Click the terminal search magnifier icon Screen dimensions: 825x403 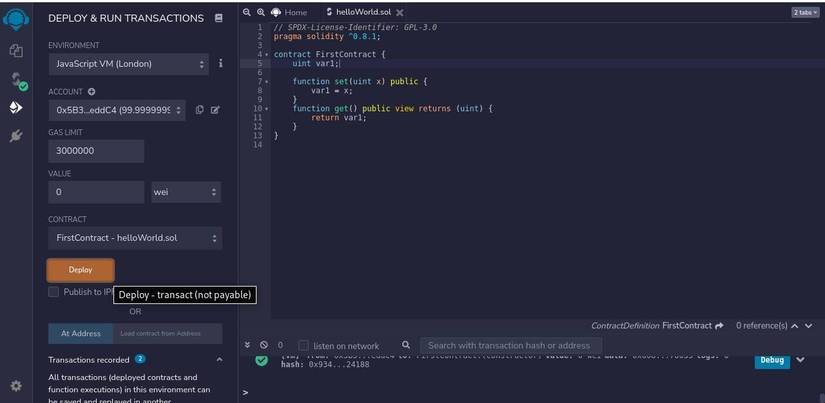(406, 345)
